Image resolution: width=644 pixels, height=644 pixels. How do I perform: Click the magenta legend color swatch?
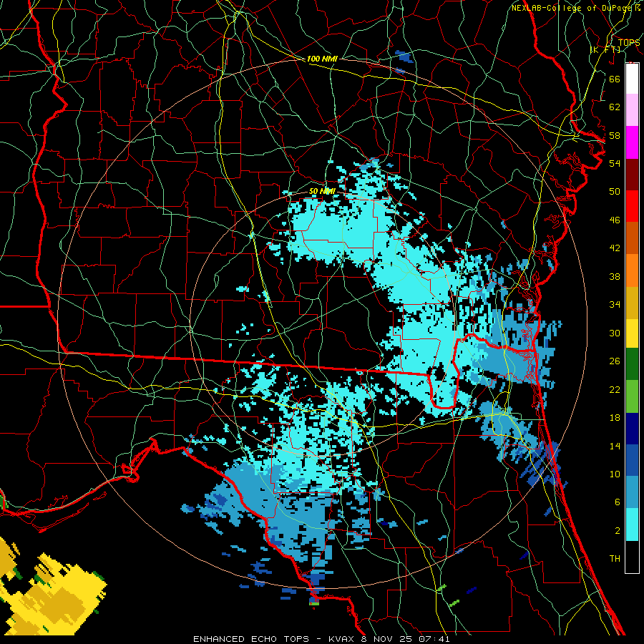pyautogui.click(x=632, y=142)
